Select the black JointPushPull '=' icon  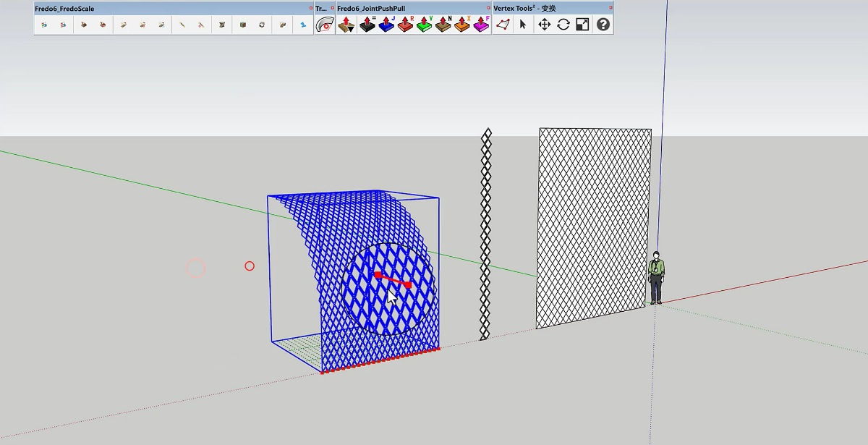point(368,25)
